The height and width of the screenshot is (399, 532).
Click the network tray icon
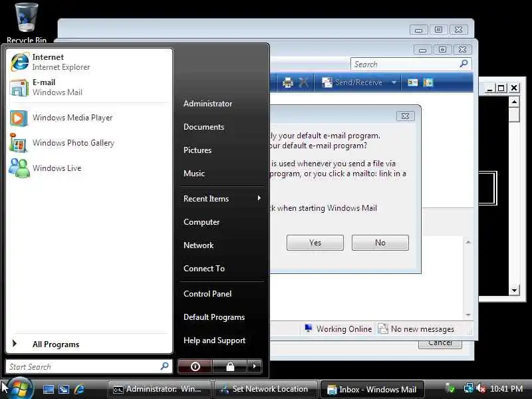(x=469, y=388)
